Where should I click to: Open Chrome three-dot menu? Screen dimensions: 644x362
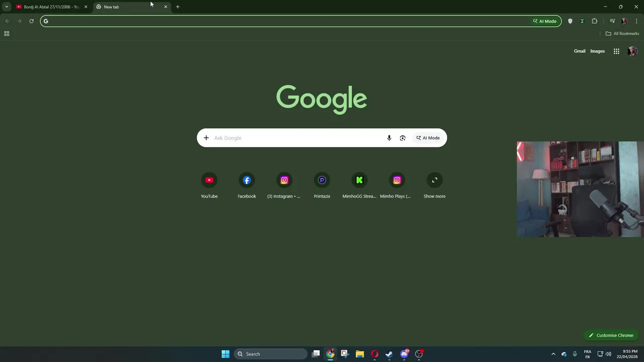point(636,21)
